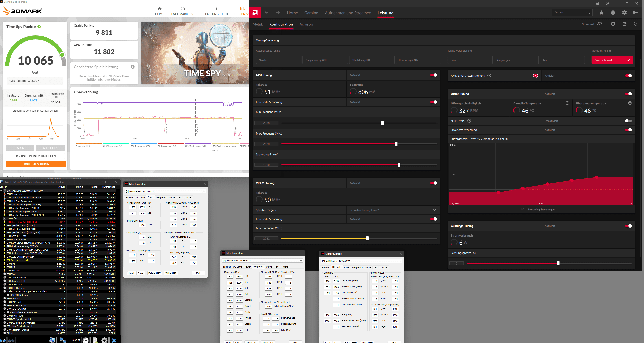Open the Speicherzeitgabe timing dropdown
This screenshot has width=644, height=343.
coord(434,210)
